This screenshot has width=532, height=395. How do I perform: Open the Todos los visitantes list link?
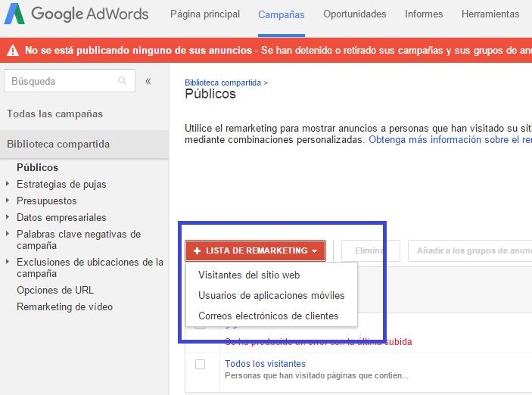click(x=265, y=364)
